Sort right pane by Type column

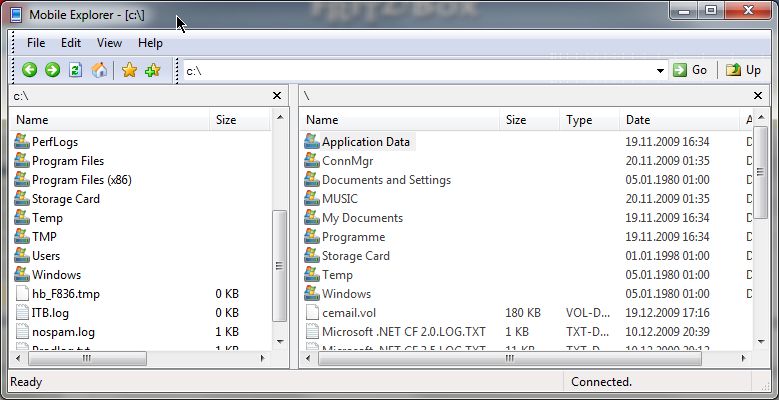point(590,120)
